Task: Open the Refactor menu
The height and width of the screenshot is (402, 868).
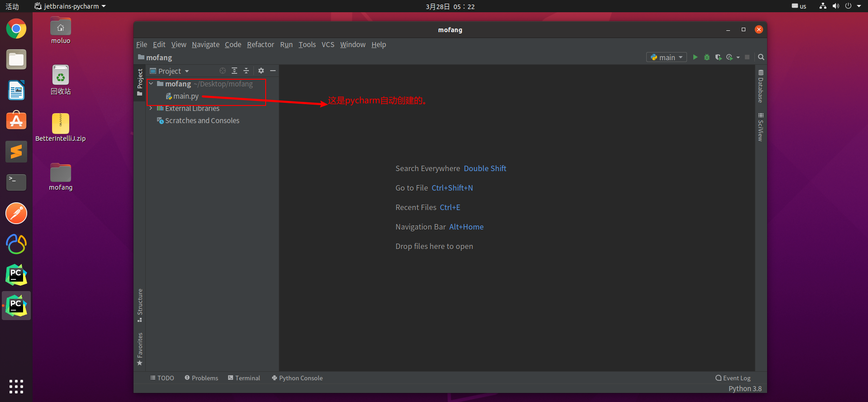Action: tap(261, 44)
